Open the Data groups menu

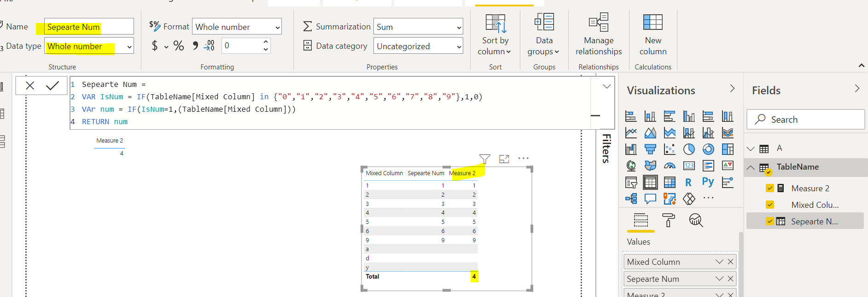click(x=544, y=35)
